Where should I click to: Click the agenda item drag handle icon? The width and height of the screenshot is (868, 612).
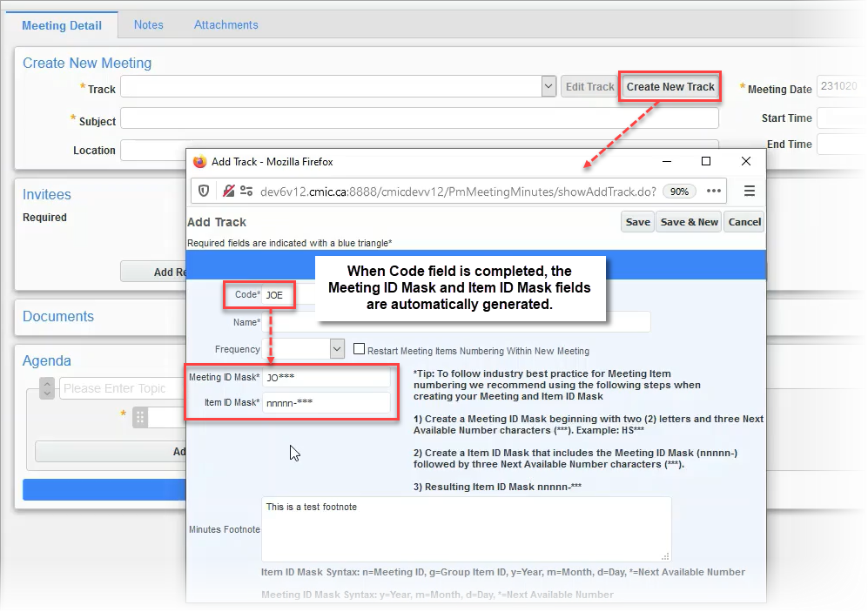(140, 418)
